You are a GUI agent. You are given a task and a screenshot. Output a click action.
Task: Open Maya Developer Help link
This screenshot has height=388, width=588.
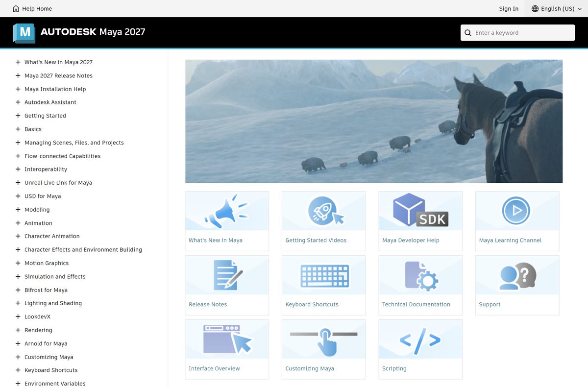(411, 241)
